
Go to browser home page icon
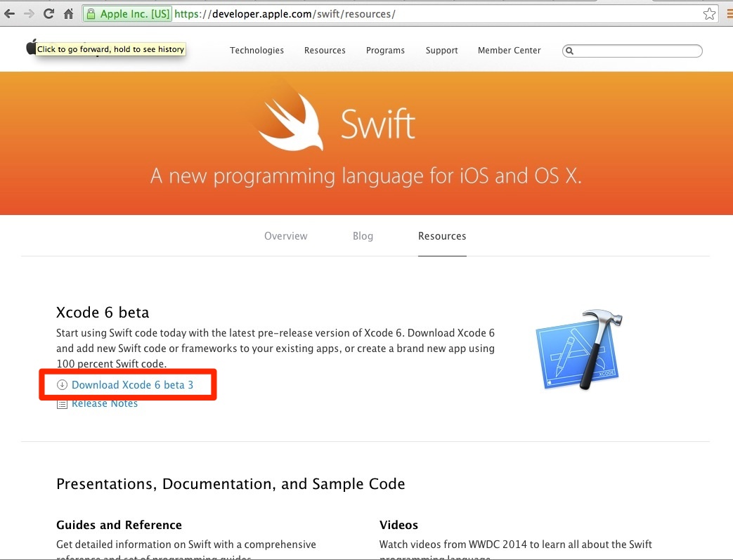click(x=68, y=14)
